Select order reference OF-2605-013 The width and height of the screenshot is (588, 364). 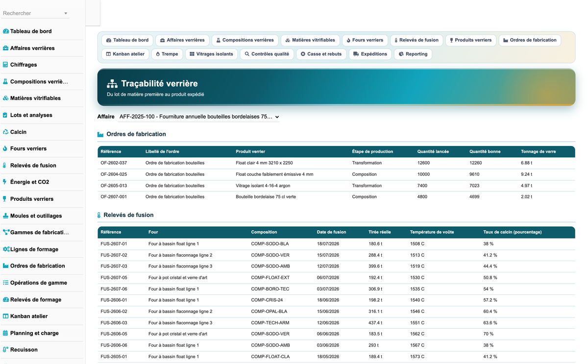pos(114,186)
